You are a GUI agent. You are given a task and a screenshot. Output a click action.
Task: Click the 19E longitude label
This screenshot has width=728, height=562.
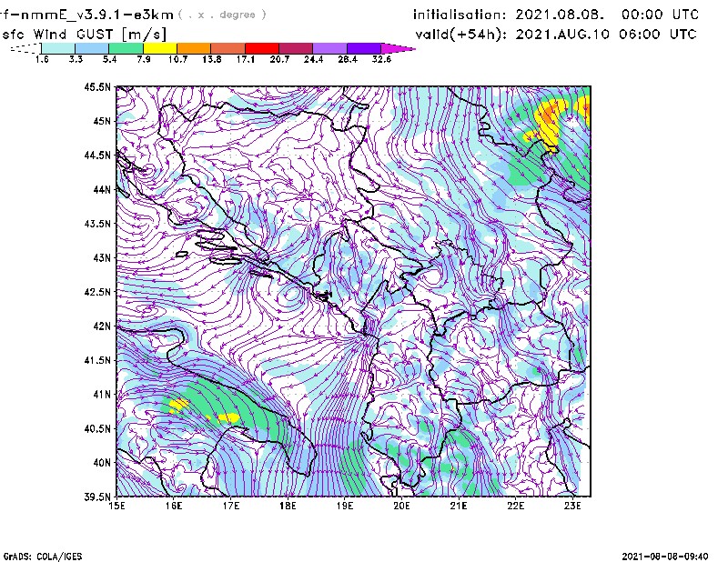pos(345,506)
